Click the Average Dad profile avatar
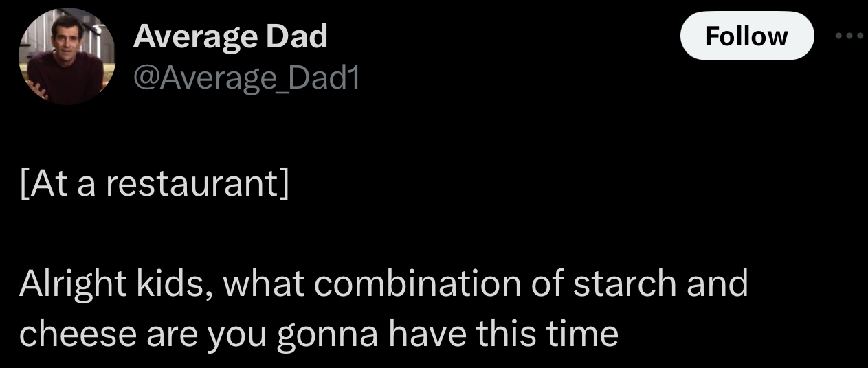868x368 pixels. 67,58
